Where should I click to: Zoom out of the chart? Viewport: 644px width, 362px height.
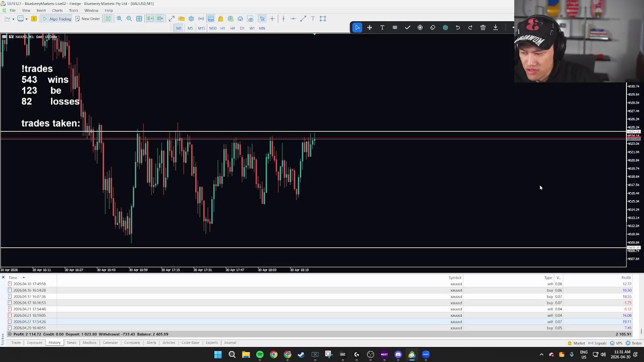[129, 19]
